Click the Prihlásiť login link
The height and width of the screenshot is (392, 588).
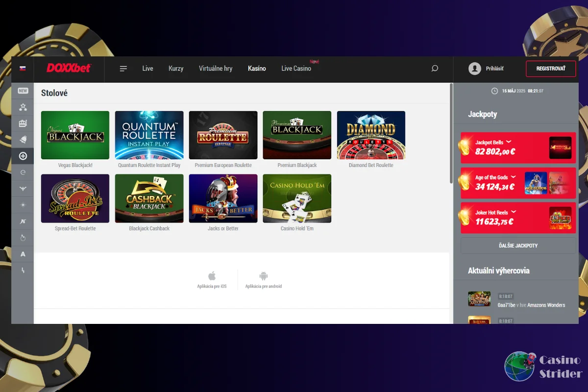[x=494, y=69]
